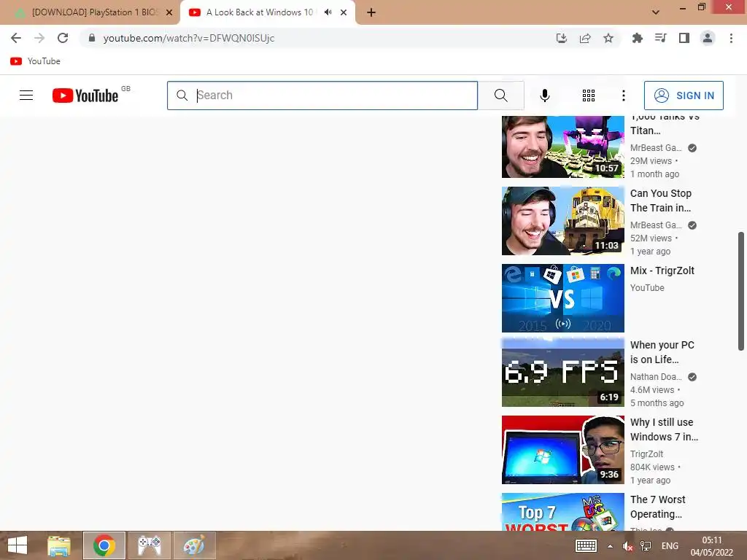Open the 1,000 Tanks vs Titan video thumbnail
This screenshot has width=747, height=560.
pos(562,147)
